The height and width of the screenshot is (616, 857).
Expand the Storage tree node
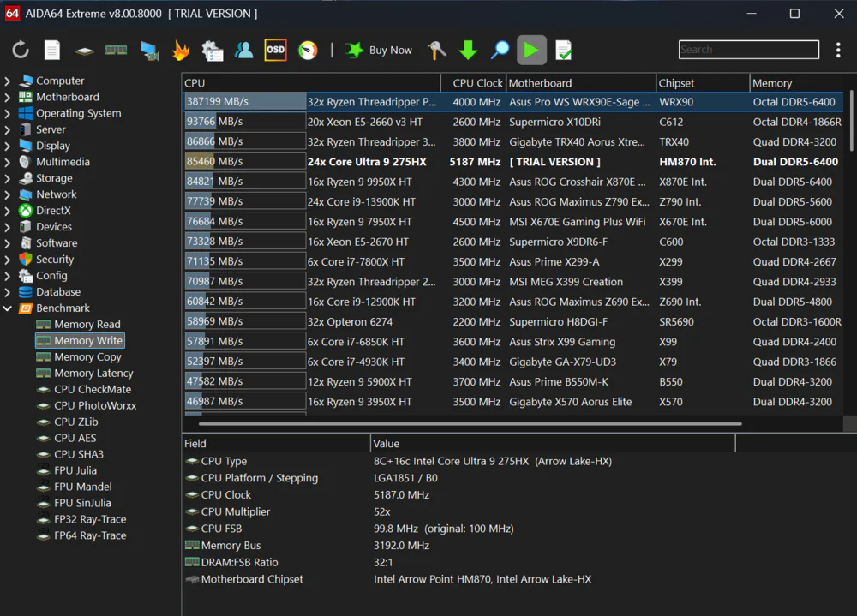coord(8,178)
